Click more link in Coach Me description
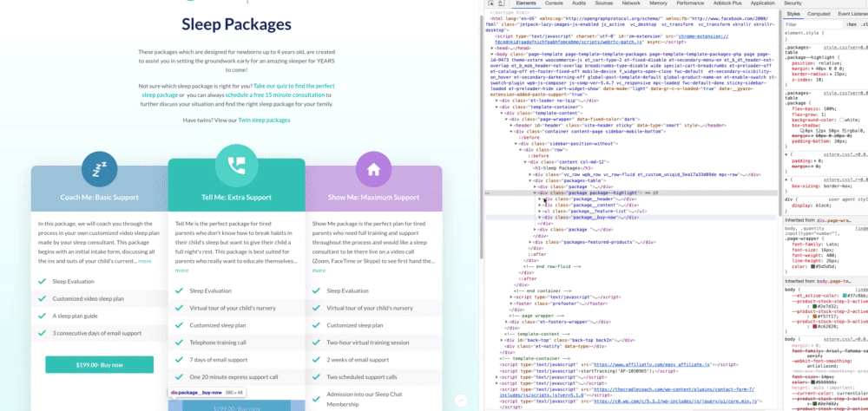 [x=144, y=261]
